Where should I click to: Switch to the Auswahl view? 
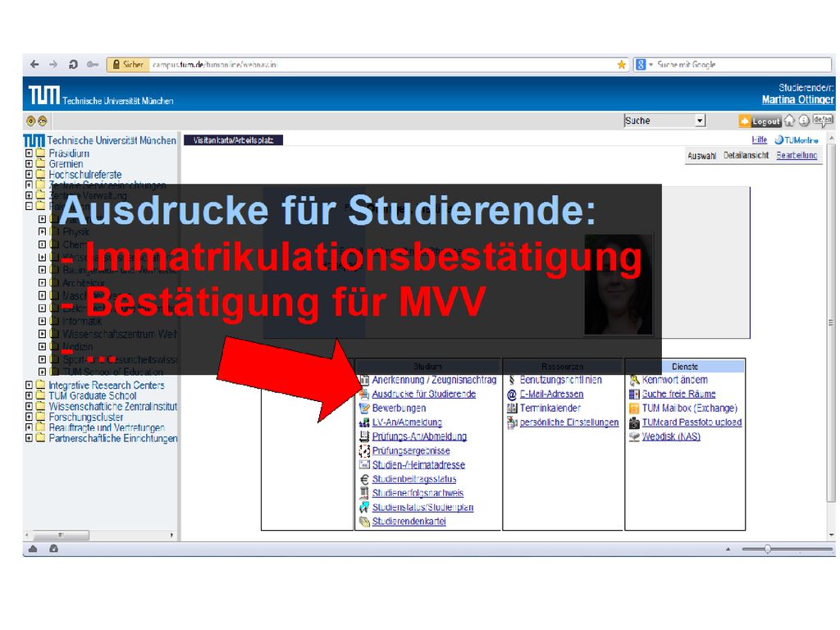(x=702, y=155)
